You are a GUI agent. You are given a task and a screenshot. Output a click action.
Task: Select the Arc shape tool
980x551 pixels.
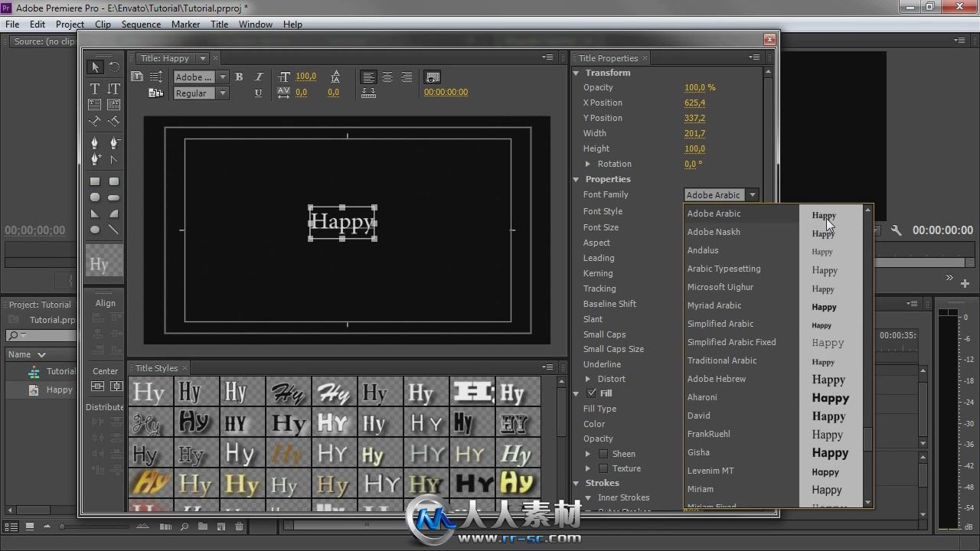[x=114, y=214]
